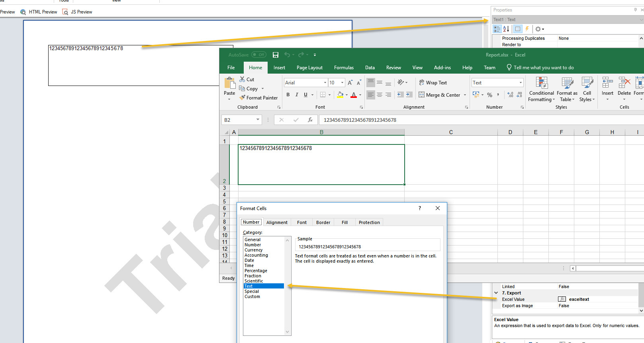Switch Properties panel to categorized view
This screenshot has width=644, height=343.
point(497,29)
